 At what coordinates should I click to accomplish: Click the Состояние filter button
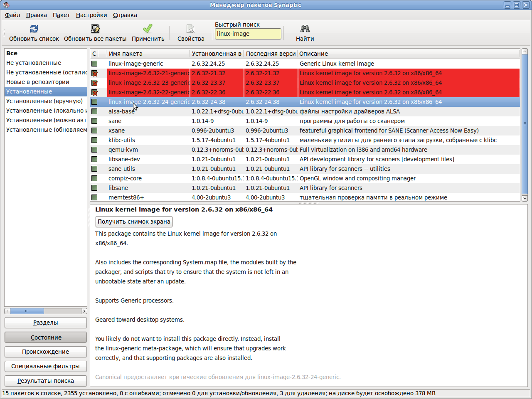click(46, 337)
